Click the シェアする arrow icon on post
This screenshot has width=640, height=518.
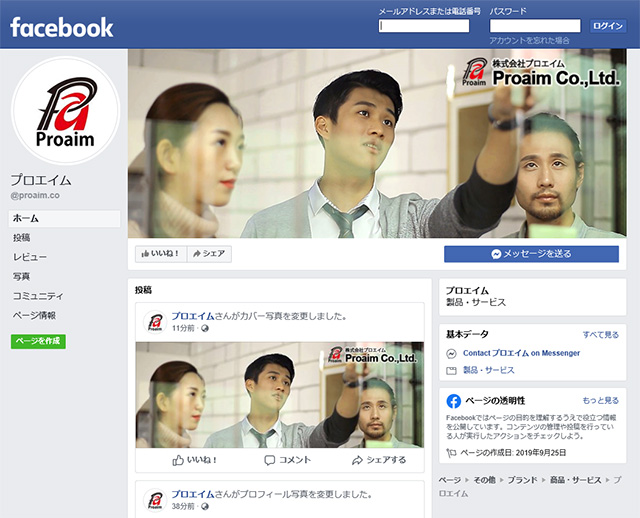357,460
